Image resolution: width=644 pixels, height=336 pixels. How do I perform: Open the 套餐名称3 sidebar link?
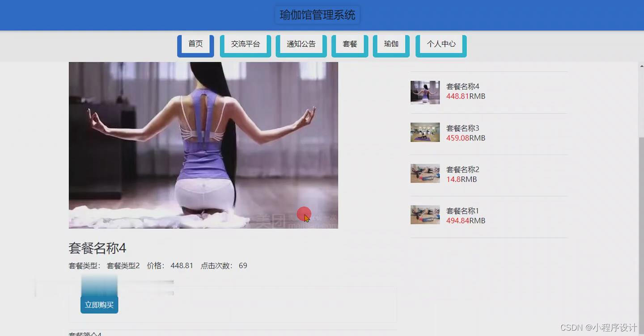point(463,128)
